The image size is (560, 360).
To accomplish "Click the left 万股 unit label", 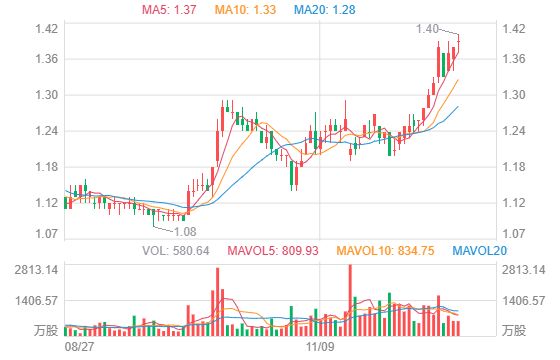I will pyautogui.click(x=46, y=331).
